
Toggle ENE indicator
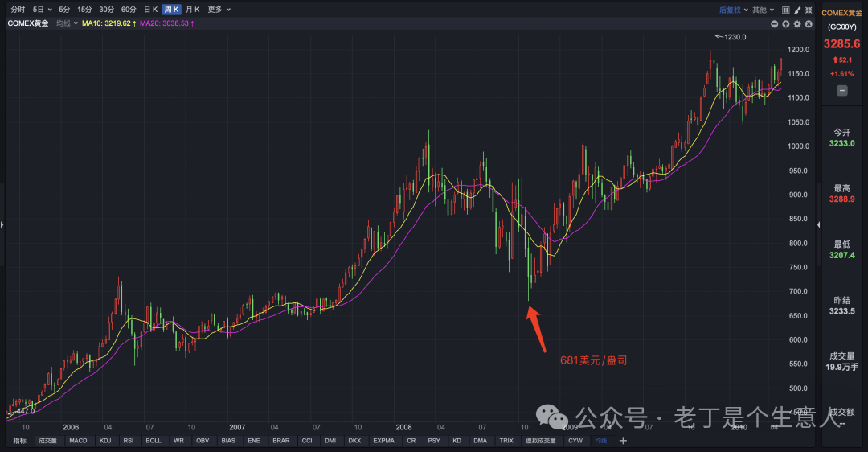[253, 441]
